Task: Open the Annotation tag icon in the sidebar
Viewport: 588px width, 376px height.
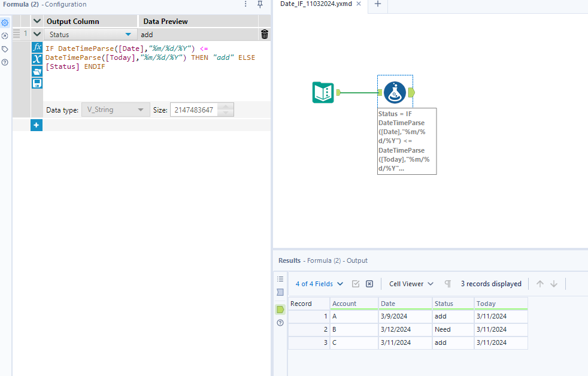Action: (x=5, y=49)
